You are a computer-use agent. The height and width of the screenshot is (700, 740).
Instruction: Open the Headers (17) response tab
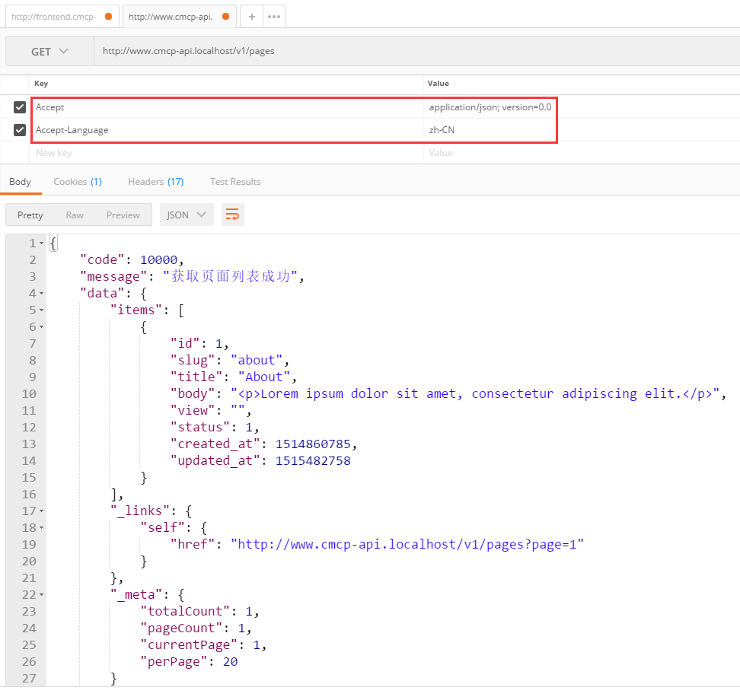[x=155, y=182]
